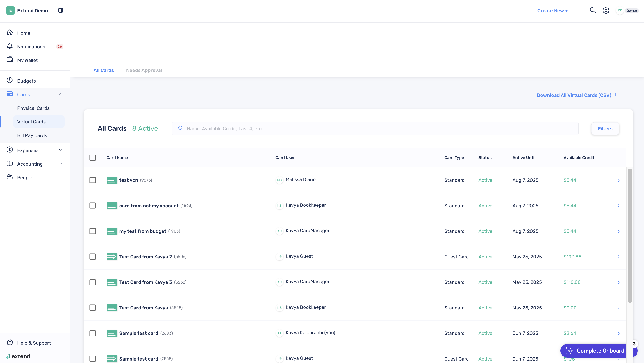Open settings via the gear icon

(x=606, y=10)
